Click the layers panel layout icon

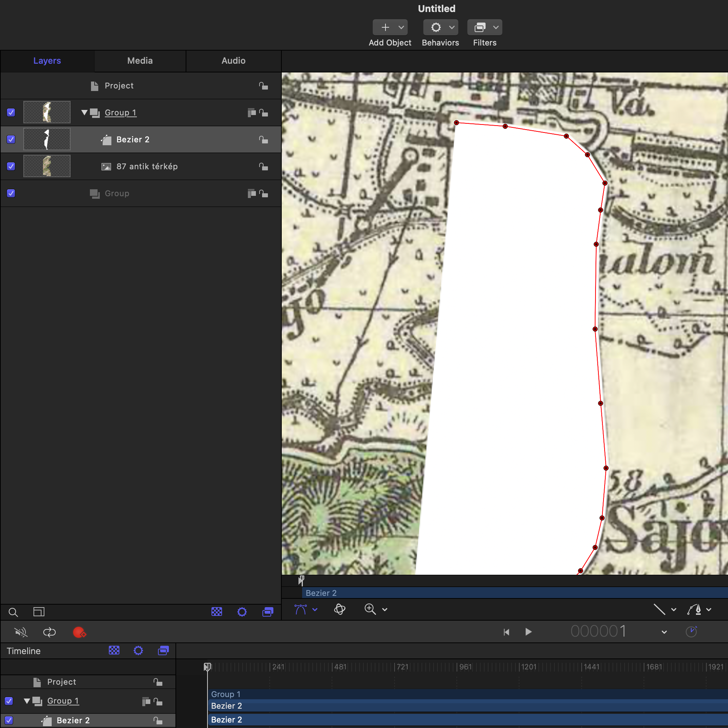(39, 612)
